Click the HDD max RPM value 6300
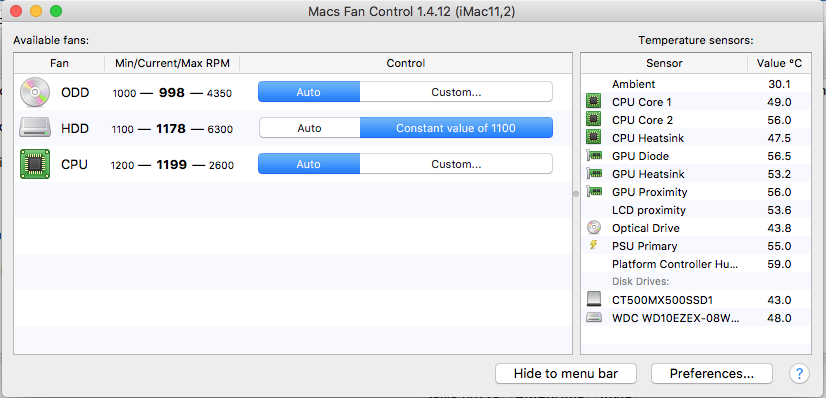Image resolution: width=826 pixels, height=398 pixels. (220, 129)
